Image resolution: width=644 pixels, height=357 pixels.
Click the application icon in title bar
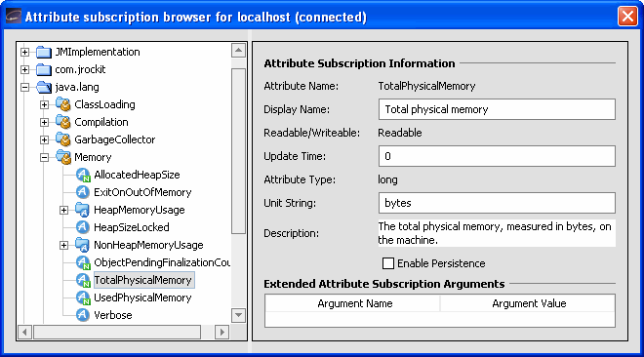coord(14,17)
